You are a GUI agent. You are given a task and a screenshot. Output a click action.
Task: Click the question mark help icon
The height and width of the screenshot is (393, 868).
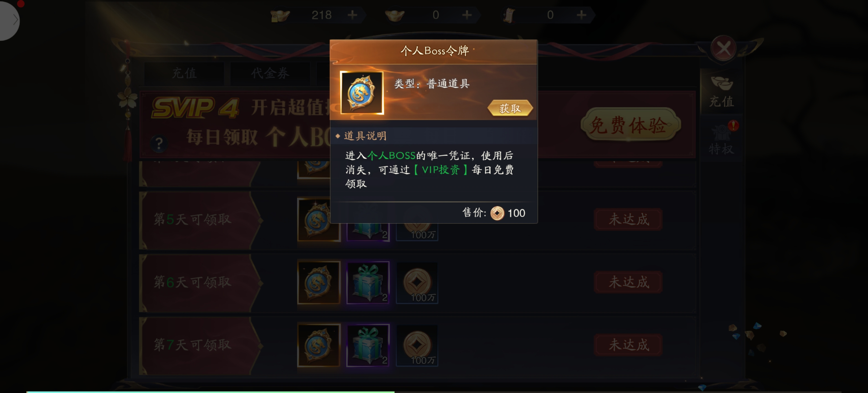click(159, 144)
